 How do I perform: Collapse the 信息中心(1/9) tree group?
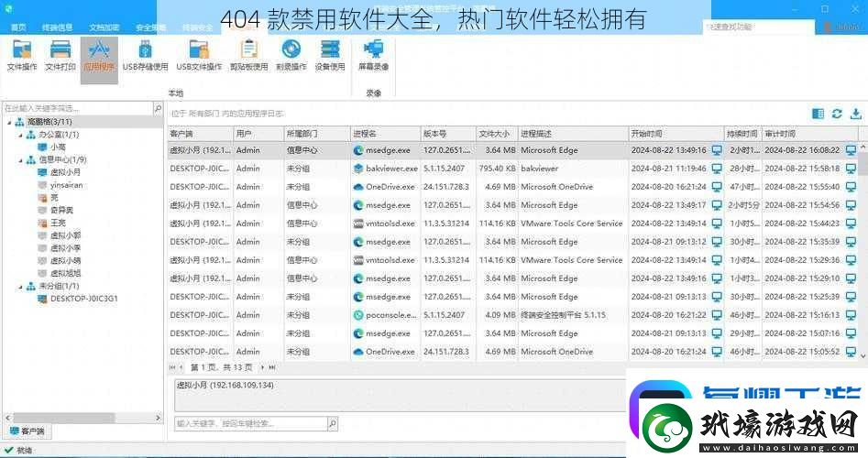click(x=21, y=160)
